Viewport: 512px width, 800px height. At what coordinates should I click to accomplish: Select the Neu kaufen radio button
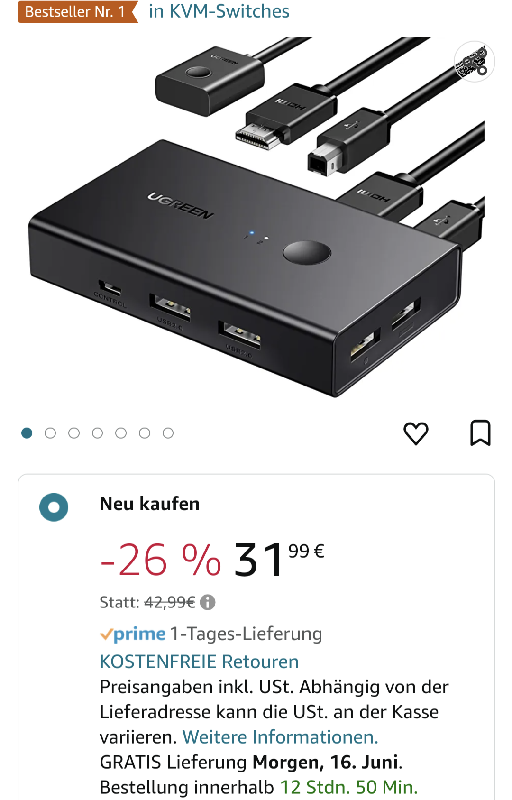click(54, 507)
